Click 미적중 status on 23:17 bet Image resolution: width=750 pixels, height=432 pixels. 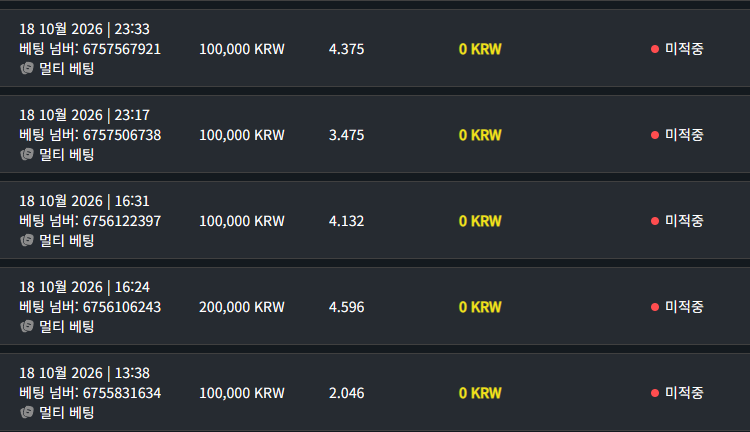click(x=684, y=135)
